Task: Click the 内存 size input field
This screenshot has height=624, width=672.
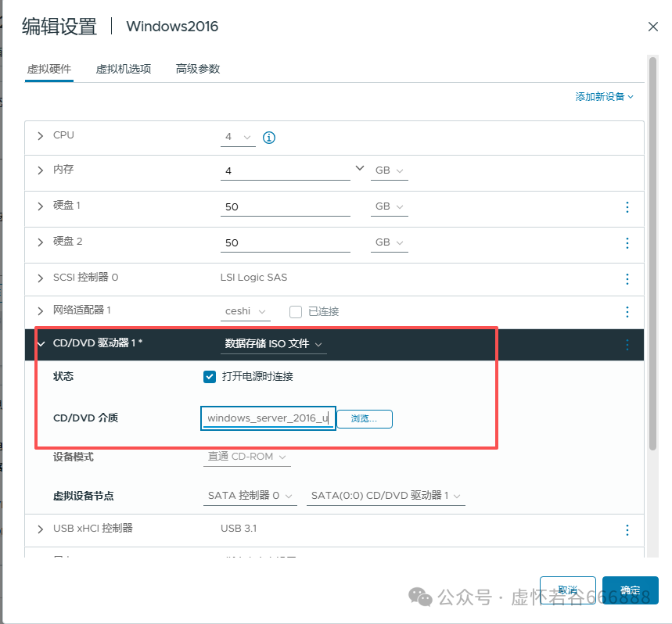Action: 286,171
